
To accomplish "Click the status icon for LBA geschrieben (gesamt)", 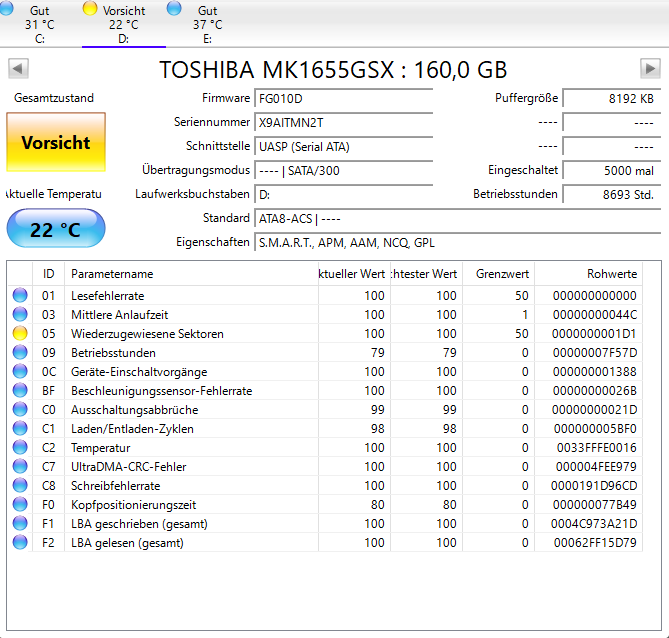I will 20,523.
